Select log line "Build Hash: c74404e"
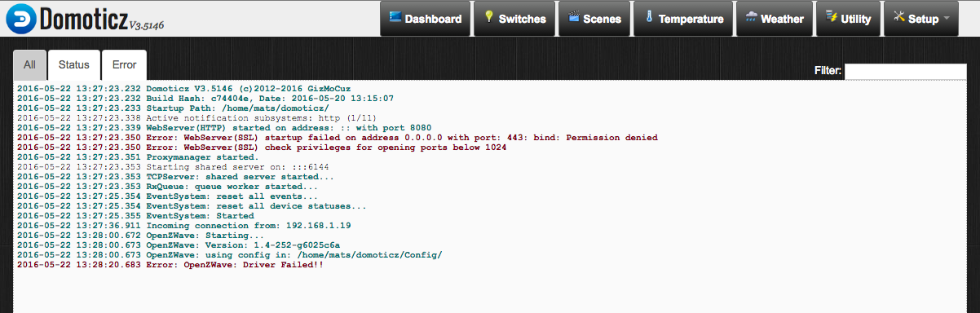This screenshot has height=313, width=980. coord(205,98)
